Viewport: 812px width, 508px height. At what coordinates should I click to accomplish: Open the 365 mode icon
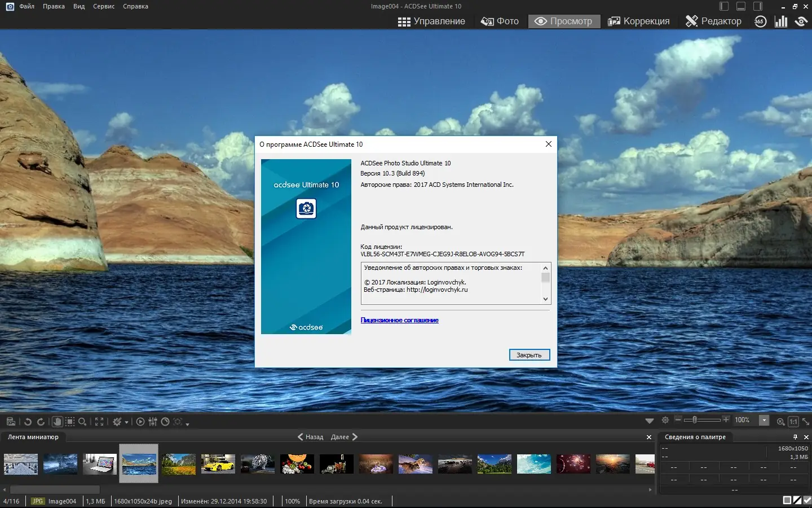click(x=760, y=21)
